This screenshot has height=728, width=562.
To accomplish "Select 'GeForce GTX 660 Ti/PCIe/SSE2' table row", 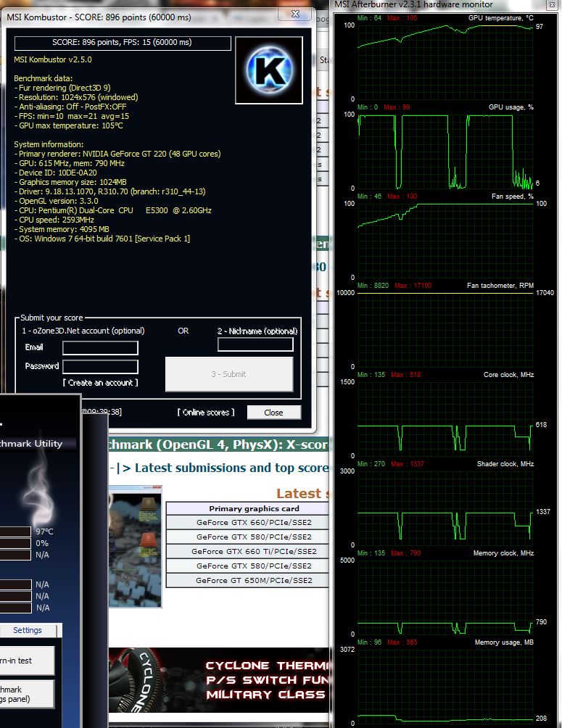I will [x=247, y=551].
